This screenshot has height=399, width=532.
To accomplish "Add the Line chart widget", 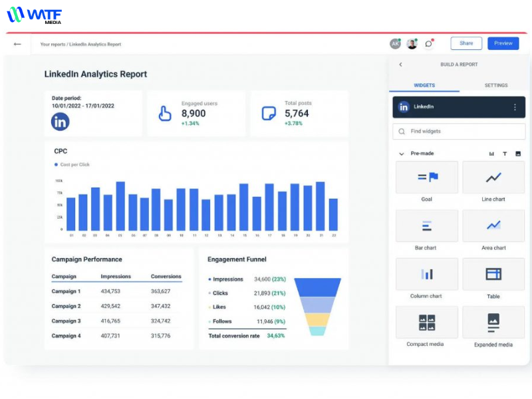I will coord(493,178).
